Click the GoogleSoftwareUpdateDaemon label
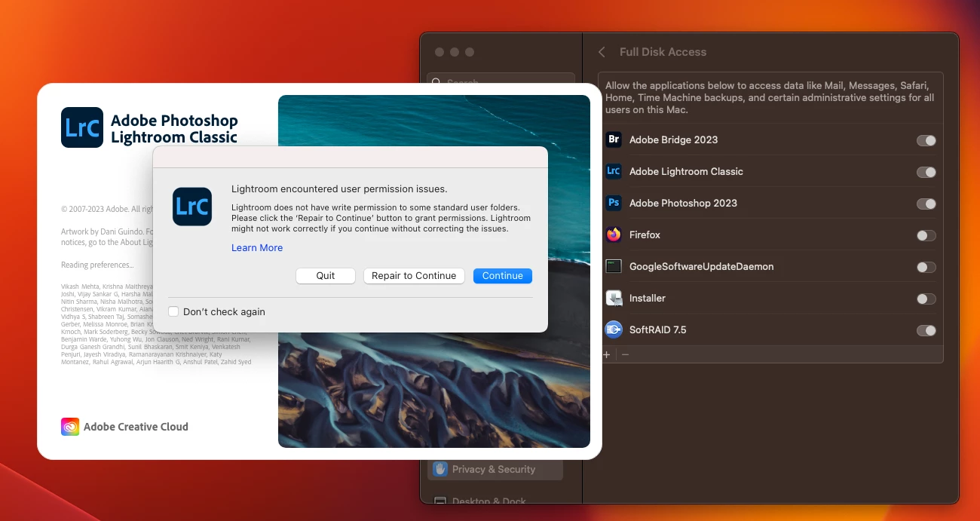The width and height of the screenshot is (980, 521). tap(701, 266)
